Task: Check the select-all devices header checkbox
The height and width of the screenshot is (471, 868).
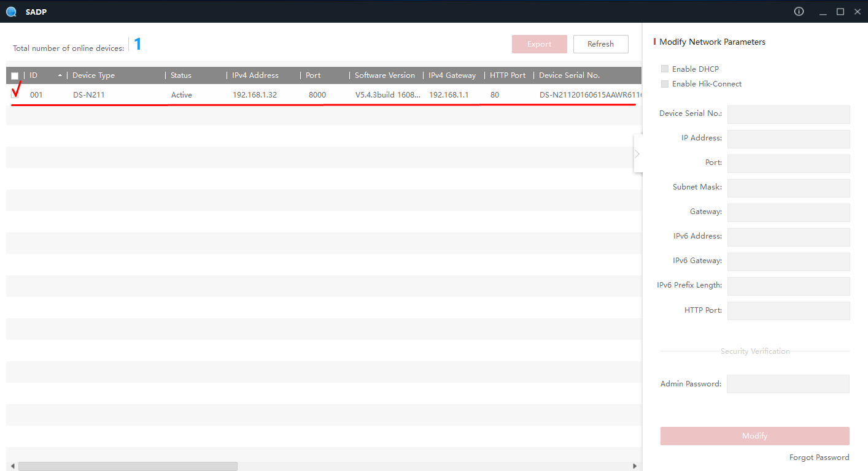Action: tap(15, 76)
